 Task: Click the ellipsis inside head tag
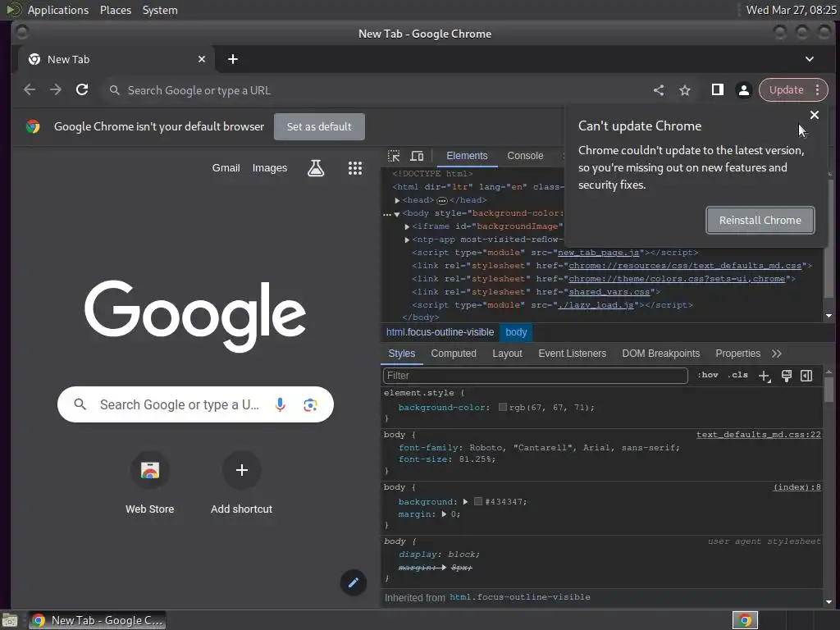click(x=442, y=200)
